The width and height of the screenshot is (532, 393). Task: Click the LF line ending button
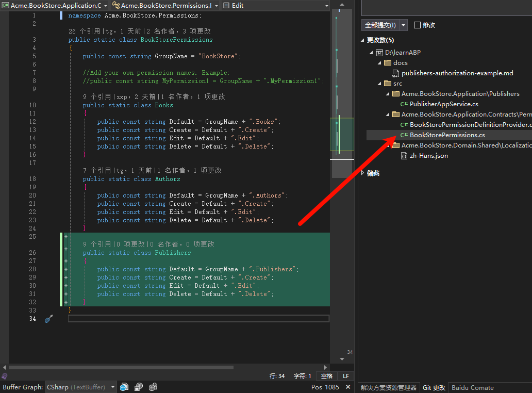pyautogui.click(x=346, y=376)
